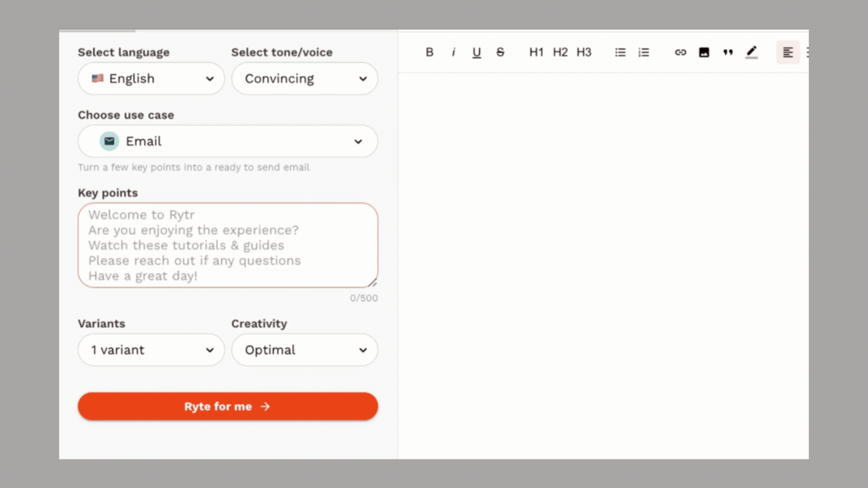
Task: Set Heading 1 style
Action: (536, 52)
